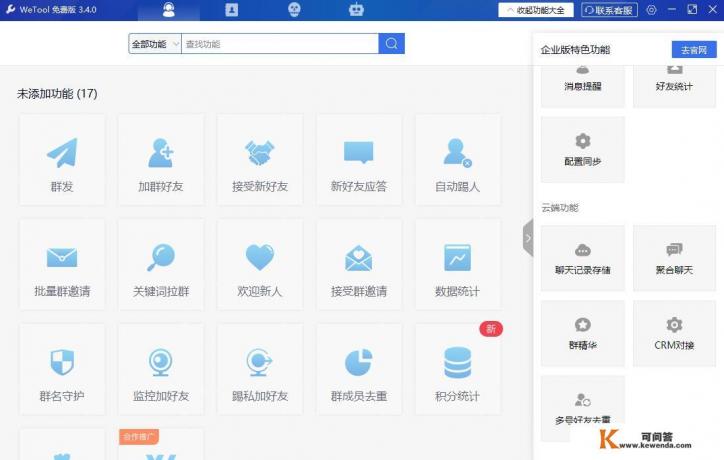Open the 批量群邀请 envelope tile

(62, 265)
